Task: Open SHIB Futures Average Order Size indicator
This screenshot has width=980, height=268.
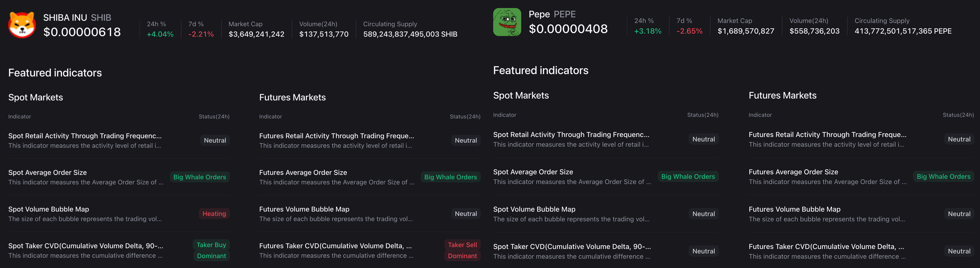Action: point(303,173)
